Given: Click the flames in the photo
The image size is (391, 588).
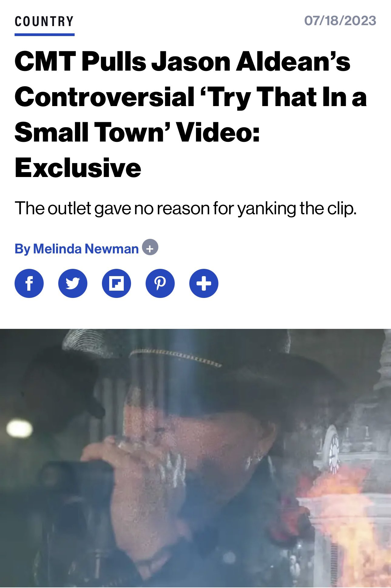Looking at the screenshot, I should click(349, 521).
